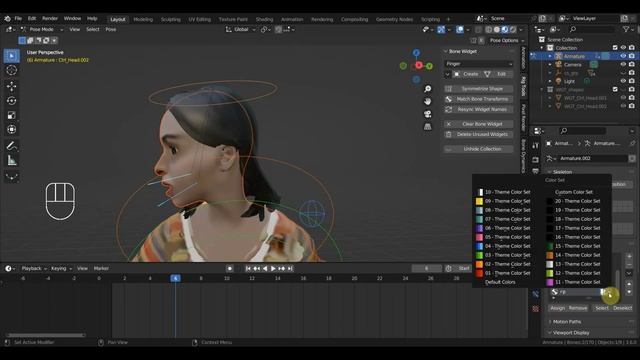Click the viewport zoom magnifier icon
This screenshot has width=640, height=360.
(x=427, y=89)
